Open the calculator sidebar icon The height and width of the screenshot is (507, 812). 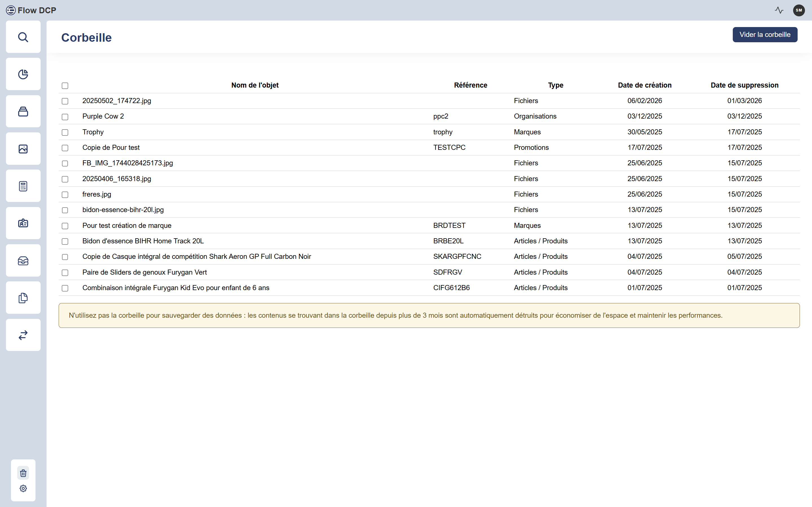point(23,186)
